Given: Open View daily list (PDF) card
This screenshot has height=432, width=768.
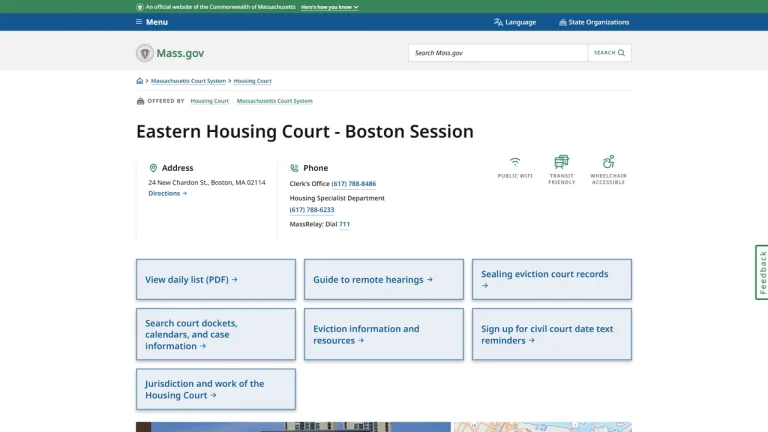Looking at the screenshot, I should [x=216, y=279].
